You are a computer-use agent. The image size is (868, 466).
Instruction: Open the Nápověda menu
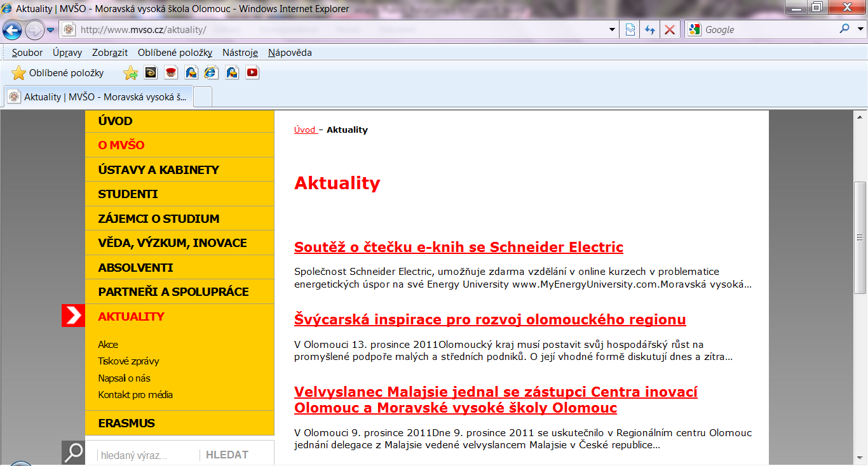click(x=290, y=53)
